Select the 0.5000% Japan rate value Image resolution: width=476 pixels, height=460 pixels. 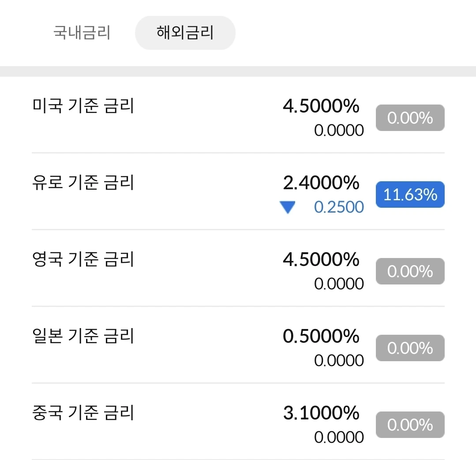coord(321,336)
